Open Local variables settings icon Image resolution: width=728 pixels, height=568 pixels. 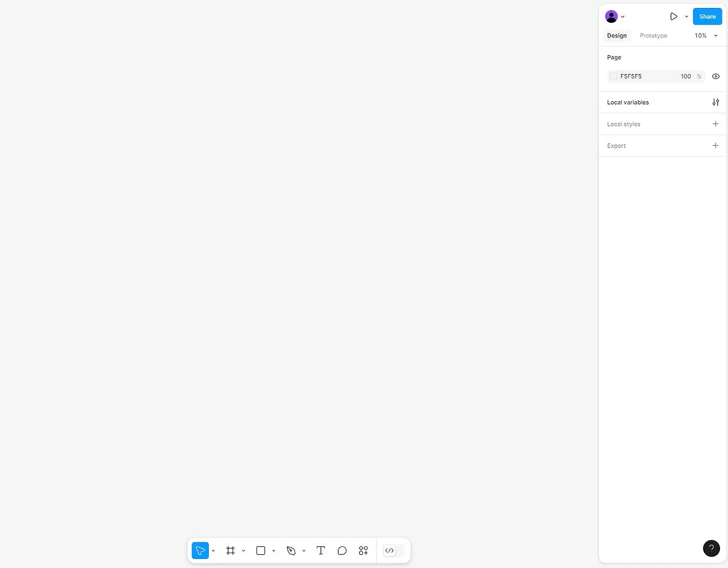(715, 102)
